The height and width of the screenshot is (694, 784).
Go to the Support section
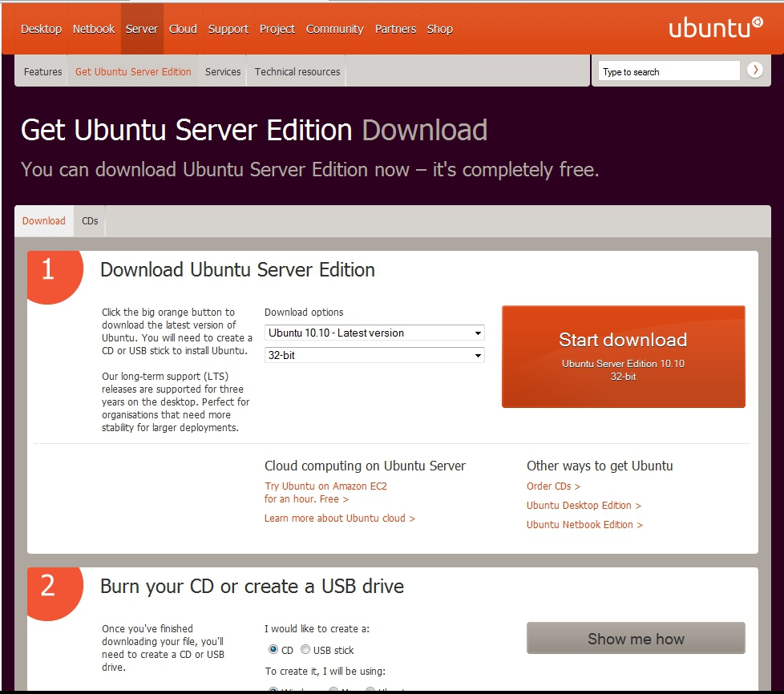[x=228, y=29]
